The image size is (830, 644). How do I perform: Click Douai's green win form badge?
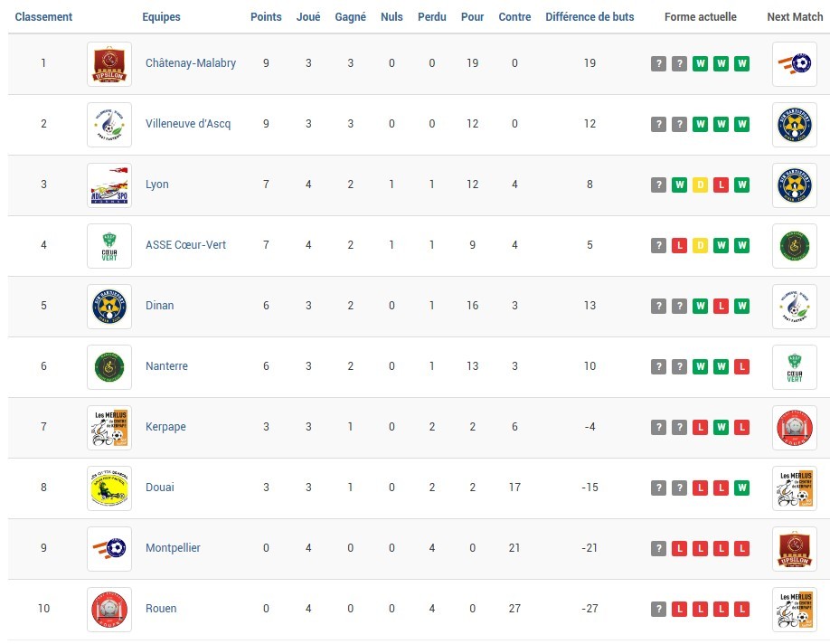(x=742, y=488)
